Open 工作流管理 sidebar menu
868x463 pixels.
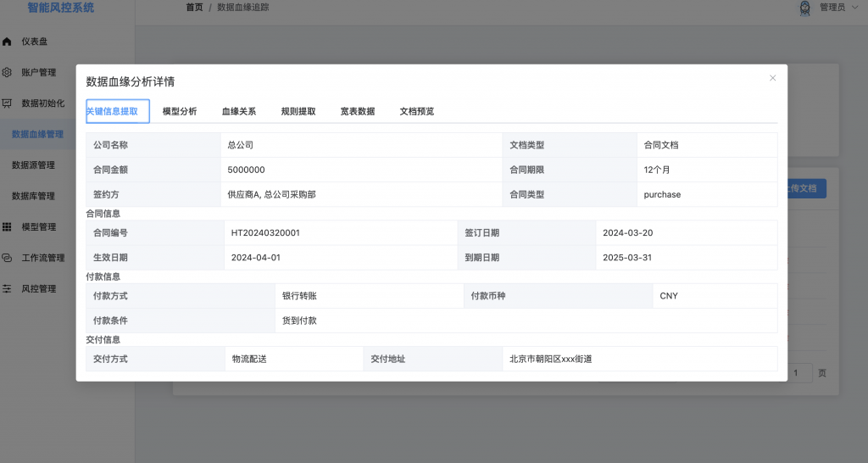tap(43, 258)
